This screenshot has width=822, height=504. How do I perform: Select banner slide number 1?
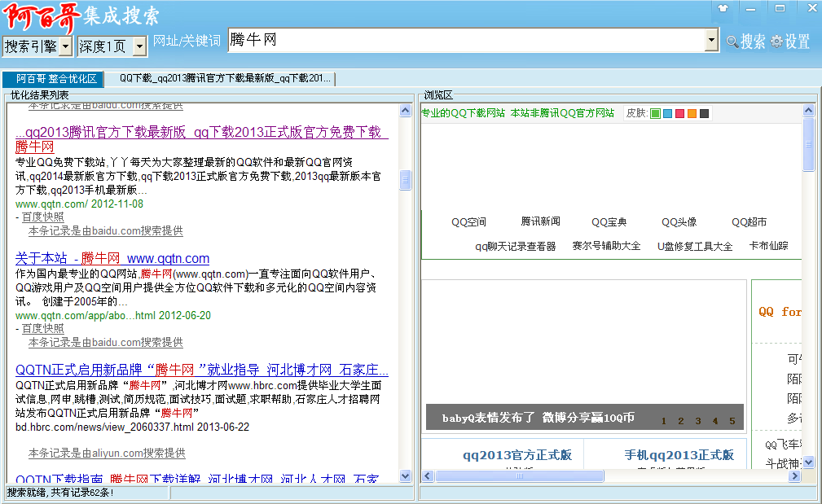664,421
